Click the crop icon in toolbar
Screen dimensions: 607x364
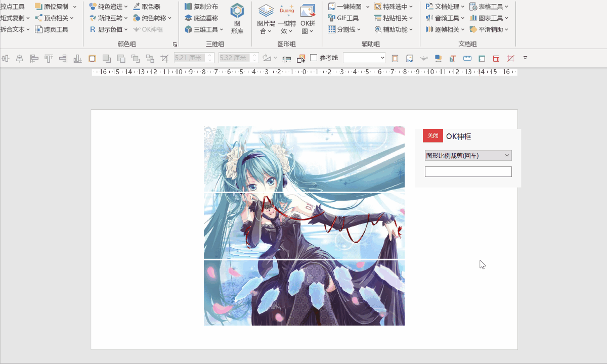(164, 58)
